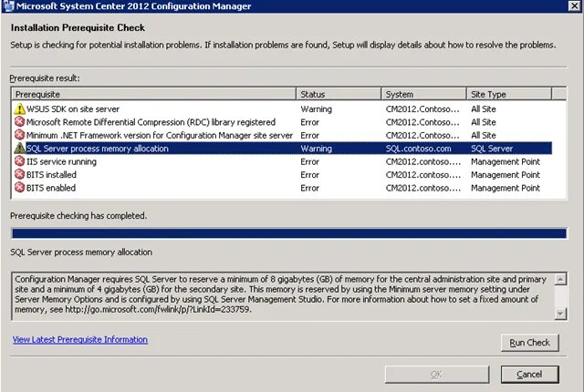Click down arrow of description box scrollbar
This screenshot has height=392, width=584.
560,314
